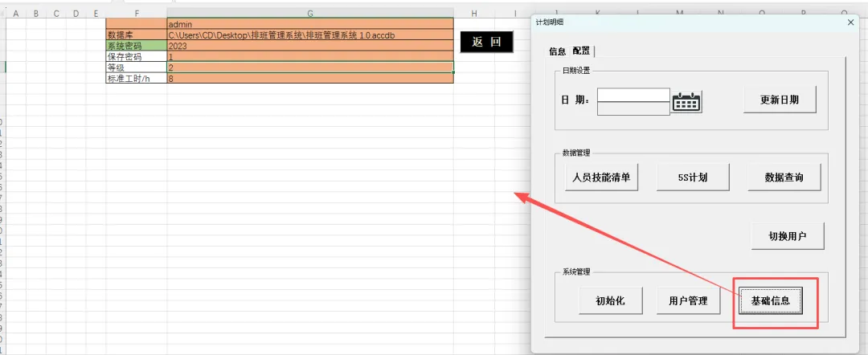Viewport: 868px width, 355px height.
Task: Click the black 返回 button on sheet
Action: tap(486, 42)
